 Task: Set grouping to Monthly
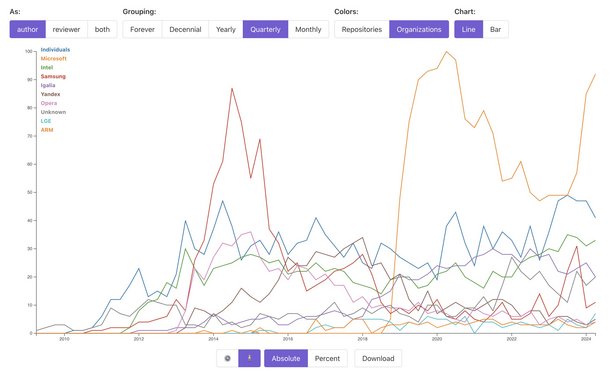(308, 29)
